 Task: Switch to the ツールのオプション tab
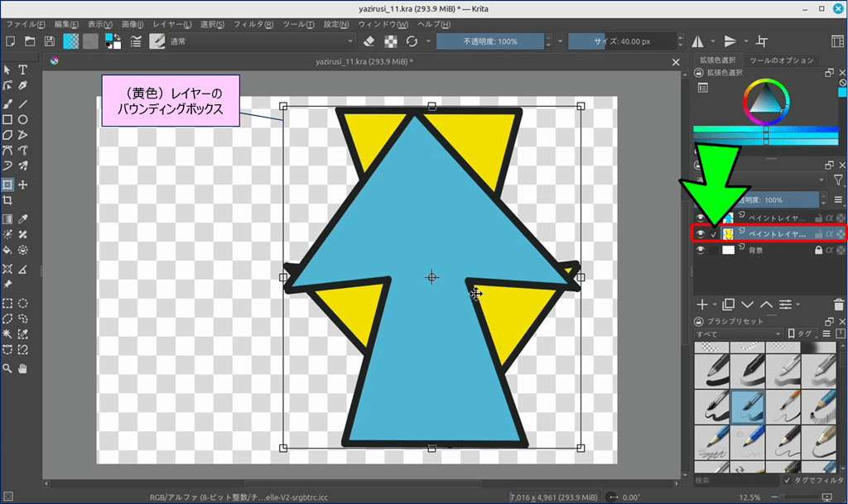[782, 60]
